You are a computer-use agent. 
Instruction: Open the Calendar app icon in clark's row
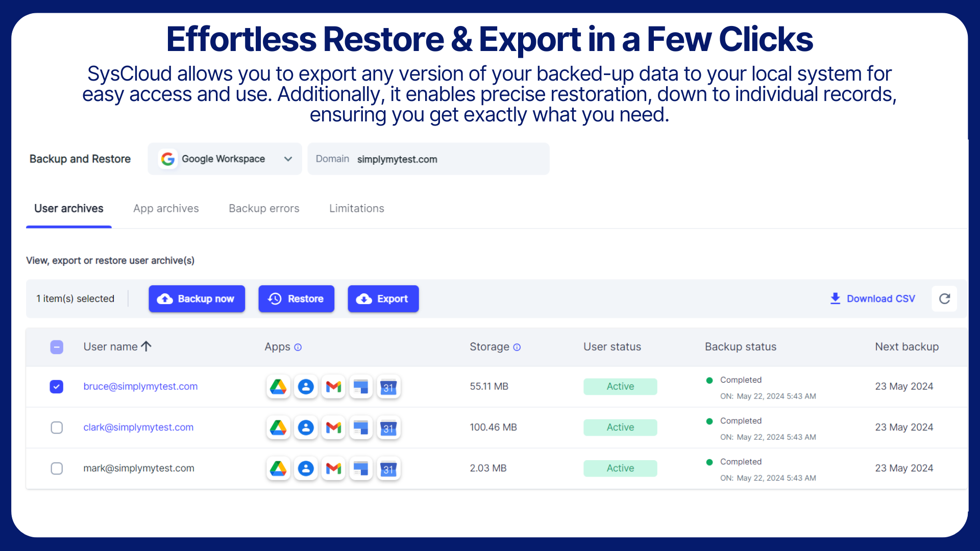pyautogui.click(x=388, y=428)
